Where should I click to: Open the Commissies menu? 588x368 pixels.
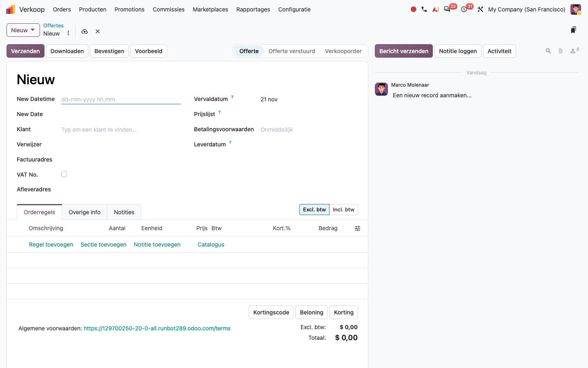tap(169, 9)
